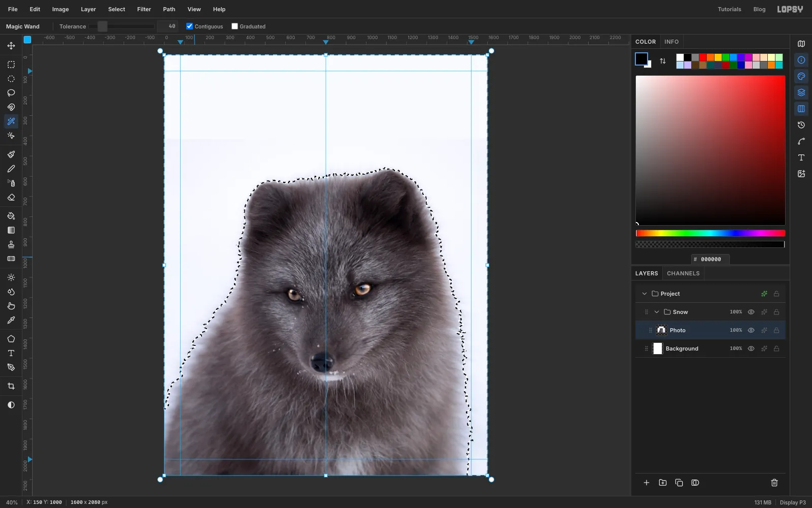Click the hue rainbow slider
Image resolution: width=812 pixels, height=508 pixels.
click(x=710, y=233)
